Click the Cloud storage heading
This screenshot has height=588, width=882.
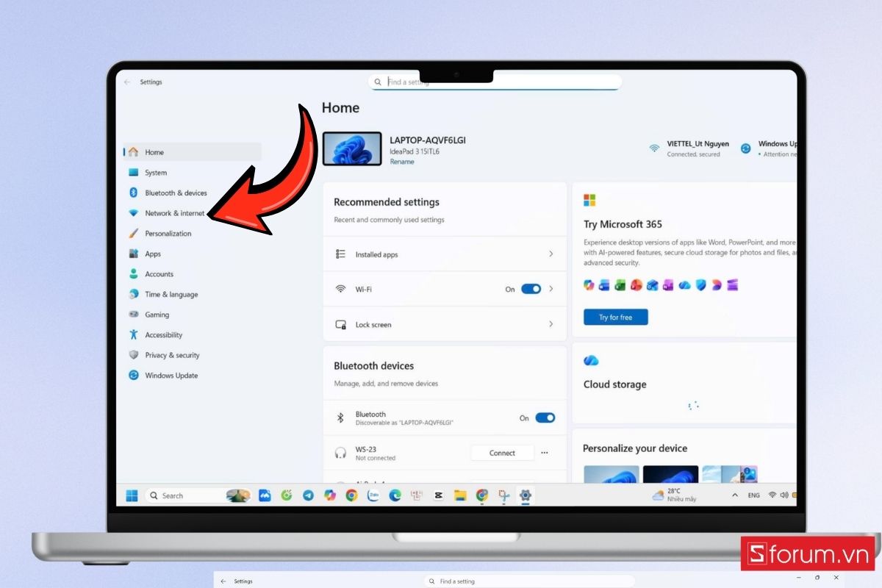615,384
